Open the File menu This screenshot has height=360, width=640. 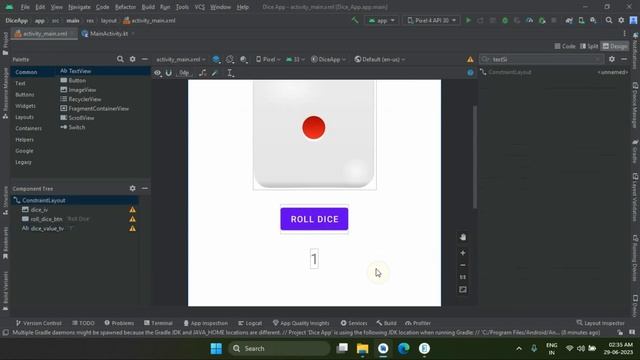pyautogui.click(x=25, y=7)
